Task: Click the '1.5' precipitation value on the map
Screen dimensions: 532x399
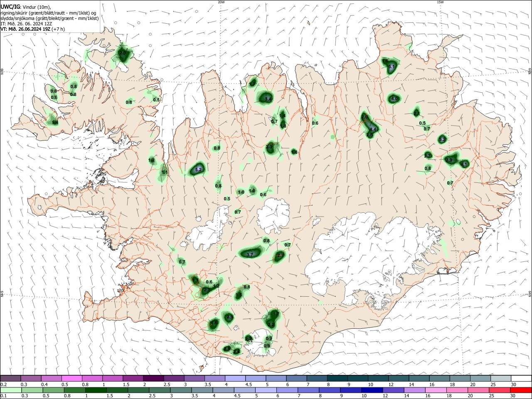Action: [x=239, y=295]
